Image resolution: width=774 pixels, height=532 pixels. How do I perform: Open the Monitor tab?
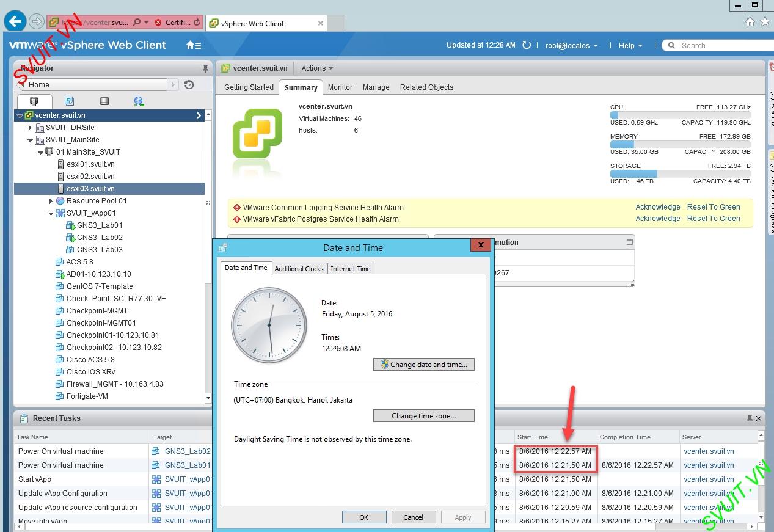click(x=340, y=87)
